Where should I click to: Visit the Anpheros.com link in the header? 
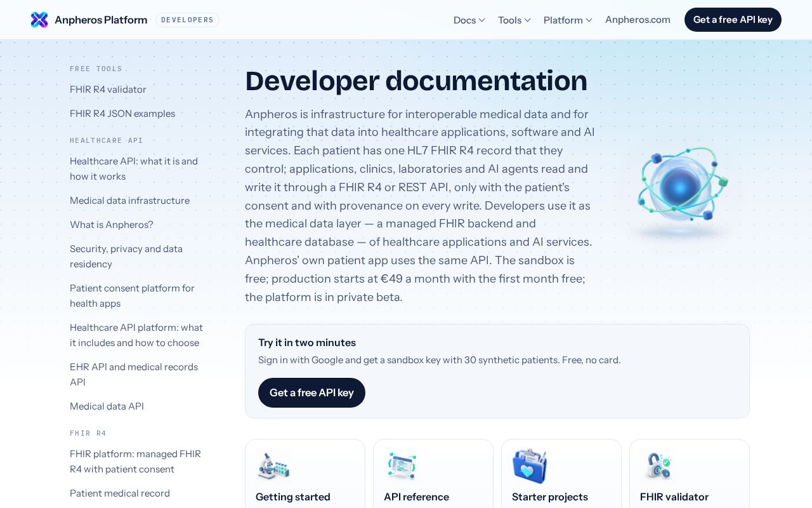pos(638,20)
